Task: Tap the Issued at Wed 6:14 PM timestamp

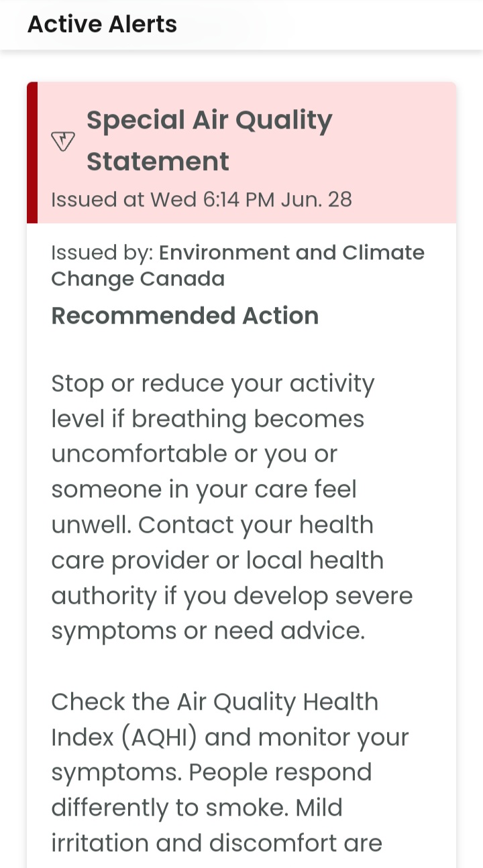Action: click(201, 199)
